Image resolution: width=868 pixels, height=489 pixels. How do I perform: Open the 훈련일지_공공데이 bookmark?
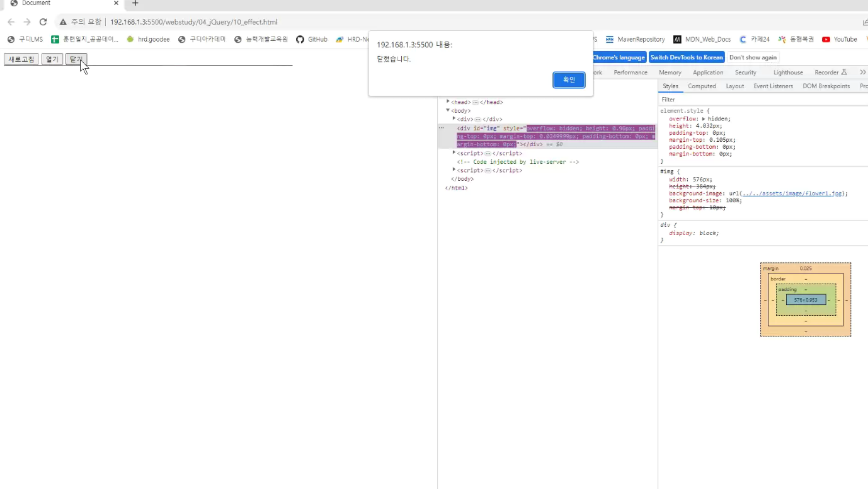[x=85, y=39]
